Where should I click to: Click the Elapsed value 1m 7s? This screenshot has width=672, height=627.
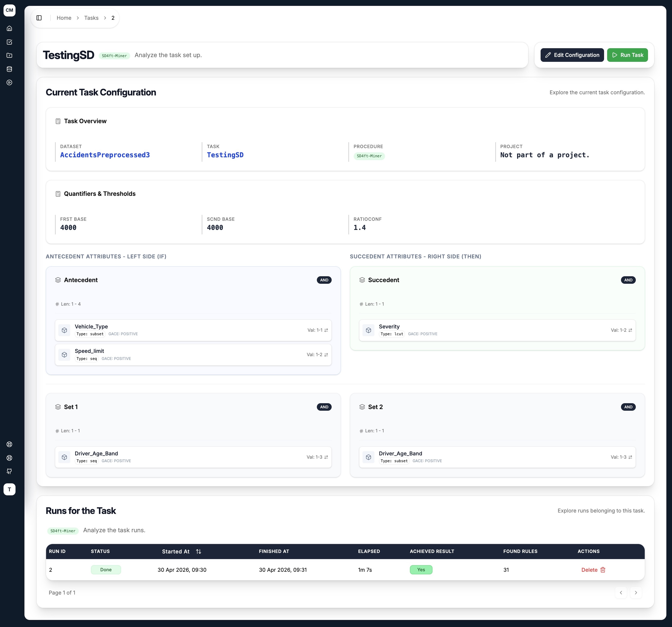point(365,570)
